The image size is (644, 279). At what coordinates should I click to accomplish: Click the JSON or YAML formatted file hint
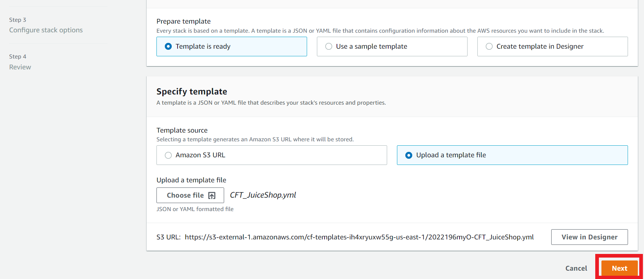pyautogui.click(x=195, y=209)
